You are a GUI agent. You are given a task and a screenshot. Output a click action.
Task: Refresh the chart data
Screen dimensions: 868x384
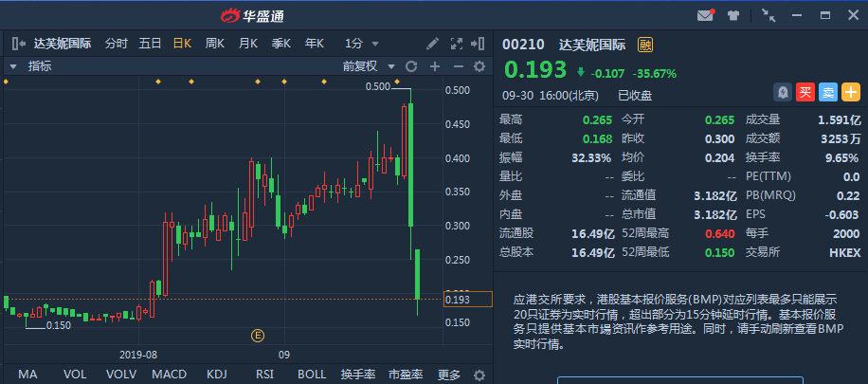410,66
